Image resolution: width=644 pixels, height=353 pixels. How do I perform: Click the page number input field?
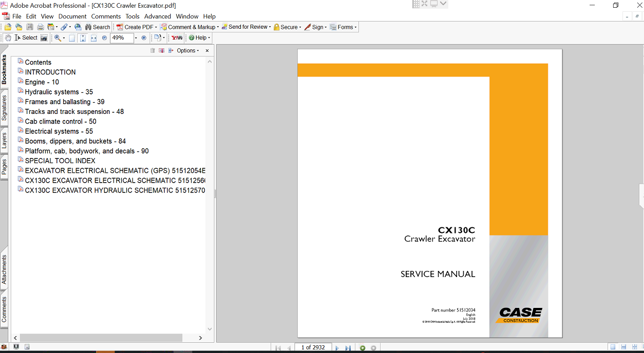[313, 347]
